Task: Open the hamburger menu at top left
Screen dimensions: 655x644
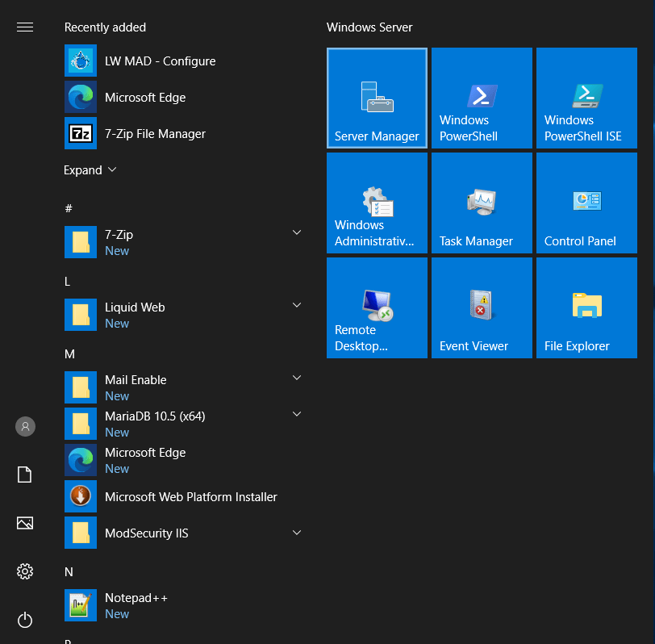Action: [x=25, y=27]
